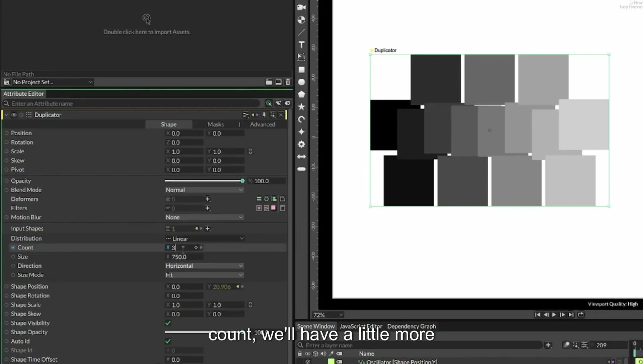Image resolution: width=643 pixels, height=364 pixels.
Task: Select the Rectangle shape tool
Action: tap(301, 70)
